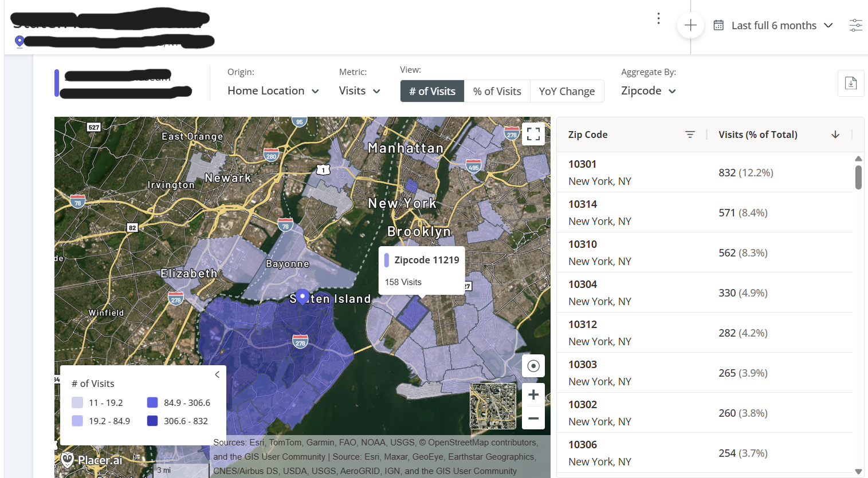This screenshot has height=478, width=868.
Task: Select the 10314 zip code row
Action: pyautogui.click(x=705, y=212)
